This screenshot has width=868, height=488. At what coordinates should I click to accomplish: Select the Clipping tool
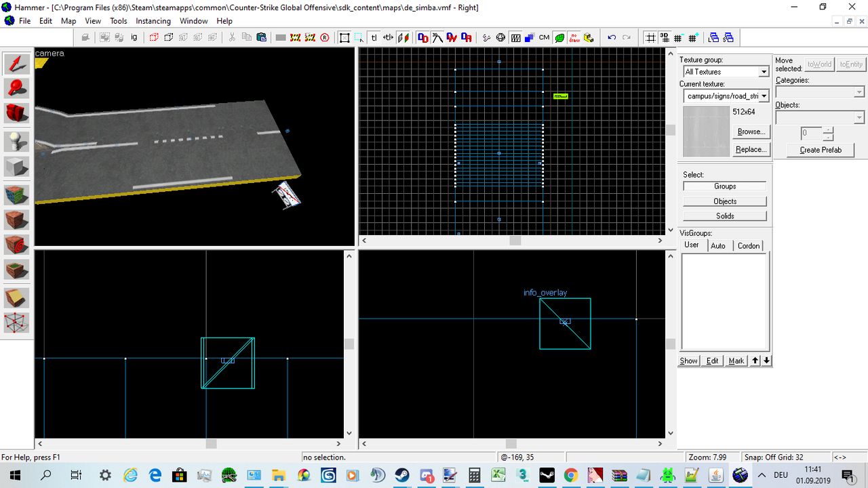click(17, 298)
